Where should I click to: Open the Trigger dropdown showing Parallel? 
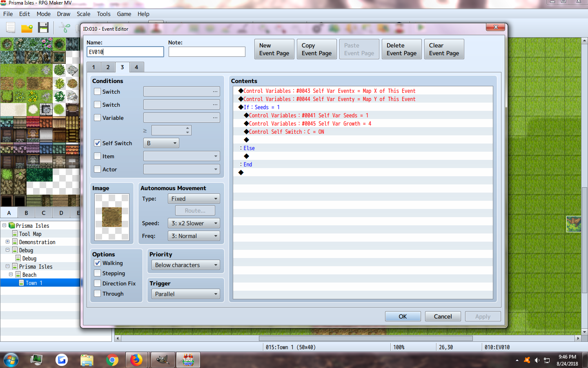186,294
